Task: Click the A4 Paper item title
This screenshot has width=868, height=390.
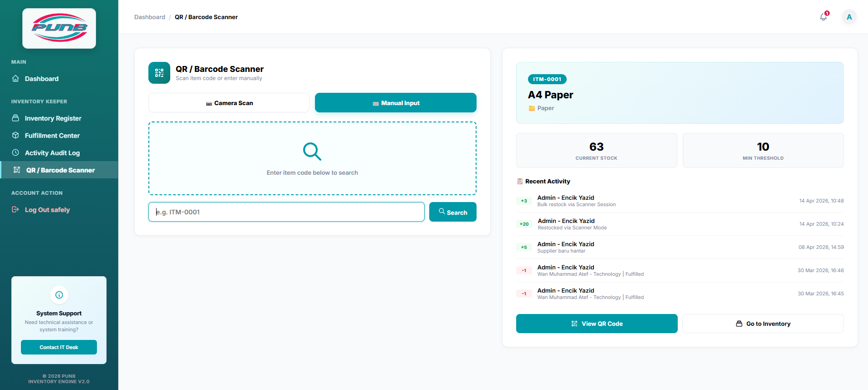Action: point(550,95)
